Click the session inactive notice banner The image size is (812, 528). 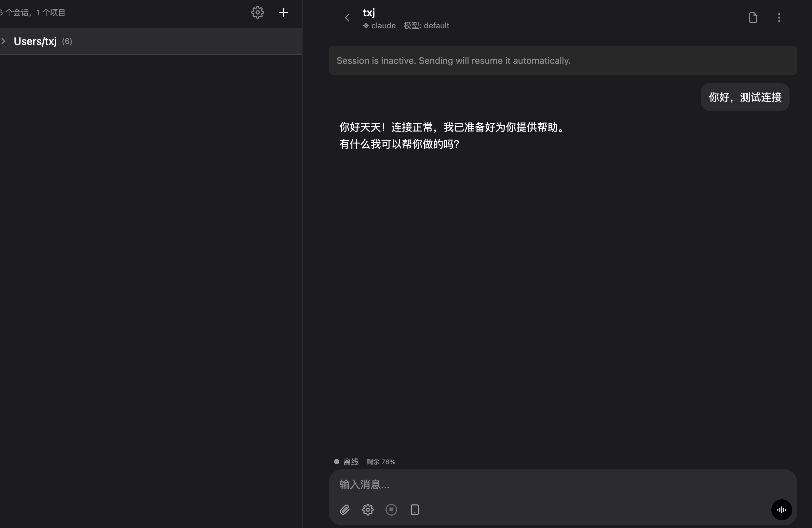563,61
